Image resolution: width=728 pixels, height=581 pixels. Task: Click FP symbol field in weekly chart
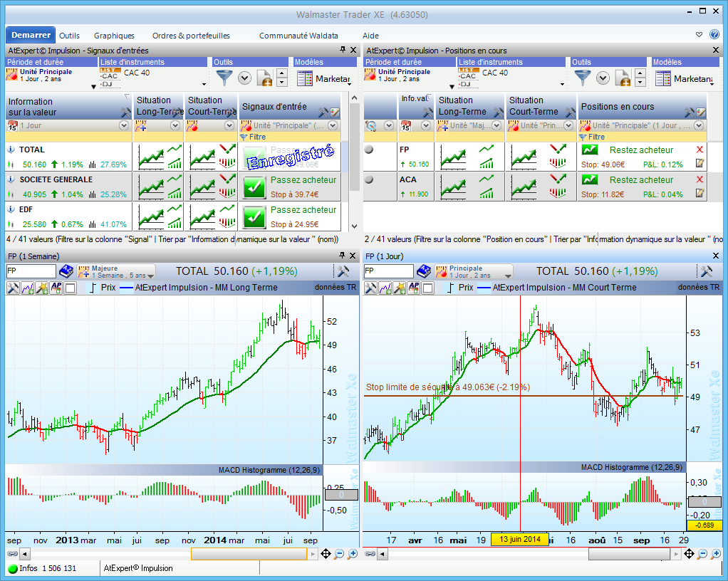(x=31, y=271)
